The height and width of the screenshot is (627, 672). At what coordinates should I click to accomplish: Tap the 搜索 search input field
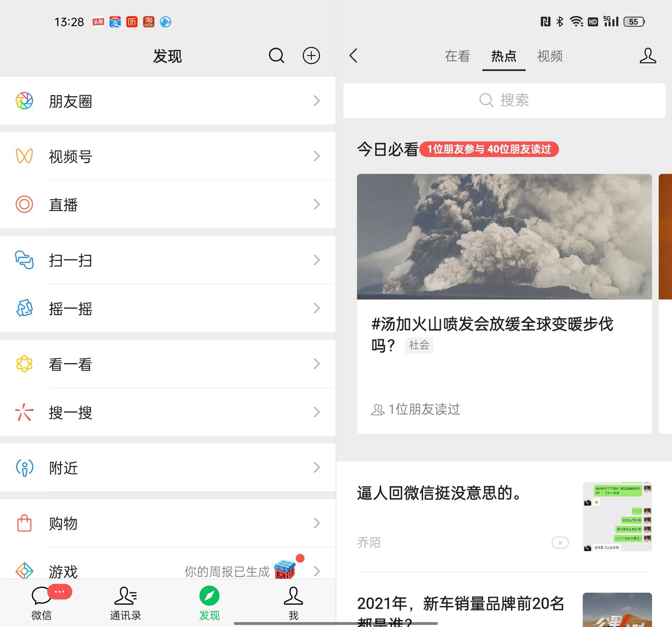point(504,100)
